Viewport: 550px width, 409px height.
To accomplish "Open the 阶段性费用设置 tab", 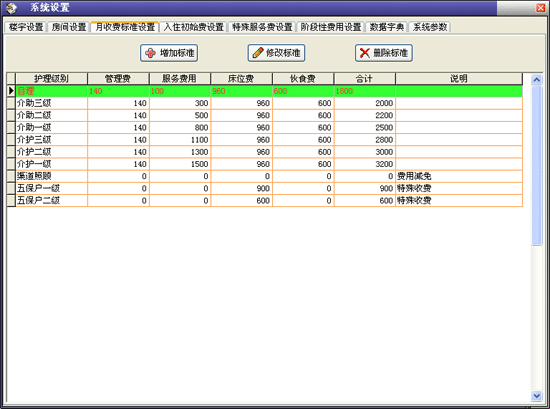I will tap(330, 27).
